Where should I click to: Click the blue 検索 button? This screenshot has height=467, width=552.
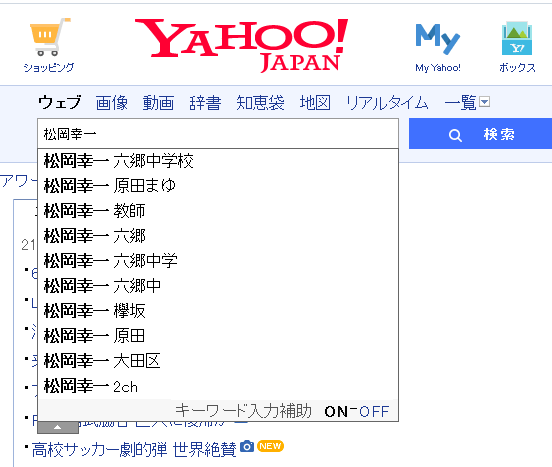pos(480,134)
